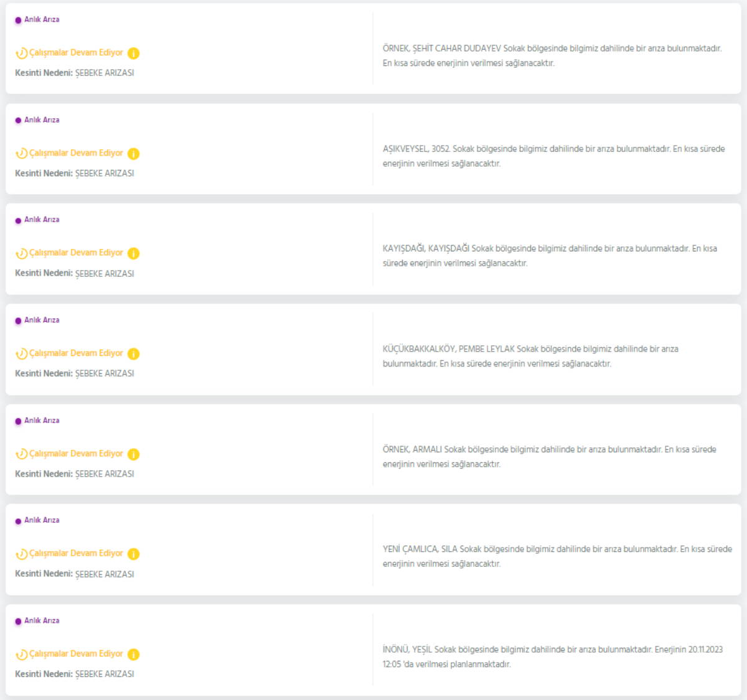Click purple dot in the AŞIKVEYSEL outage card

coord(18,121)
